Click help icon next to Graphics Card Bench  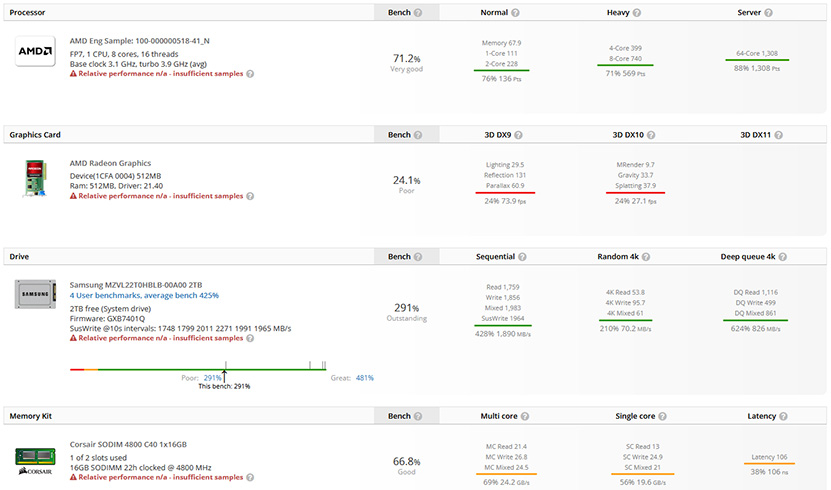(x=418, y=135)
